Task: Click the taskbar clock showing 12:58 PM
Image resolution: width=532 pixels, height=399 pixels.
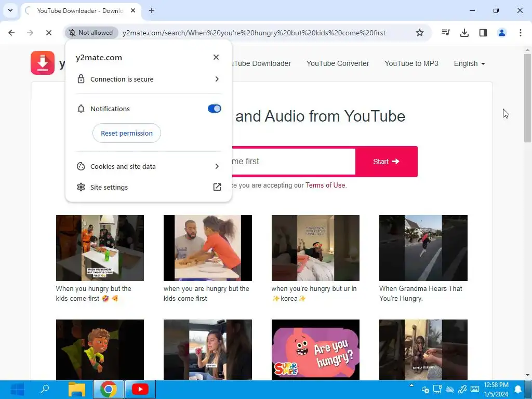Action: click(x=496, y=389)
